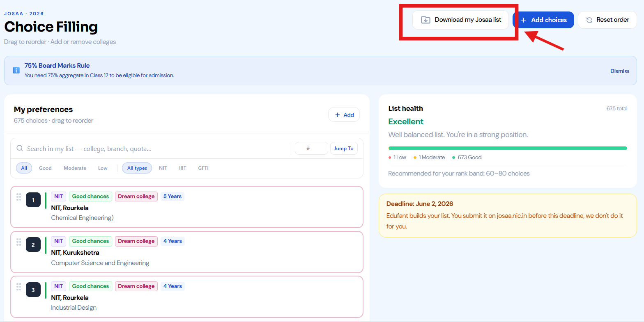
Task: Click Industrial Design branch text
Action: [x=74, y=308]
